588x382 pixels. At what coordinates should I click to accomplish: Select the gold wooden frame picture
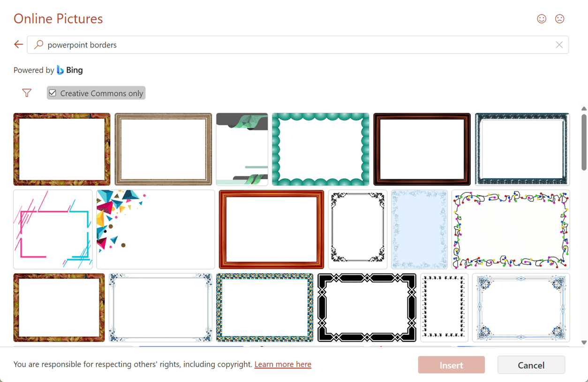[x=163, y=149]
